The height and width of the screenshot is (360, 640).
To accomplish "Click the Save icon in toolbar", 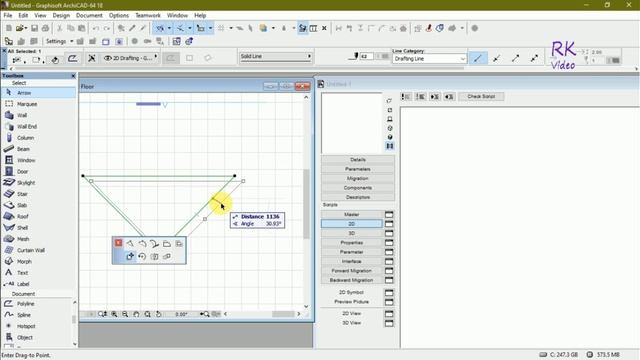I will point(34,28).
